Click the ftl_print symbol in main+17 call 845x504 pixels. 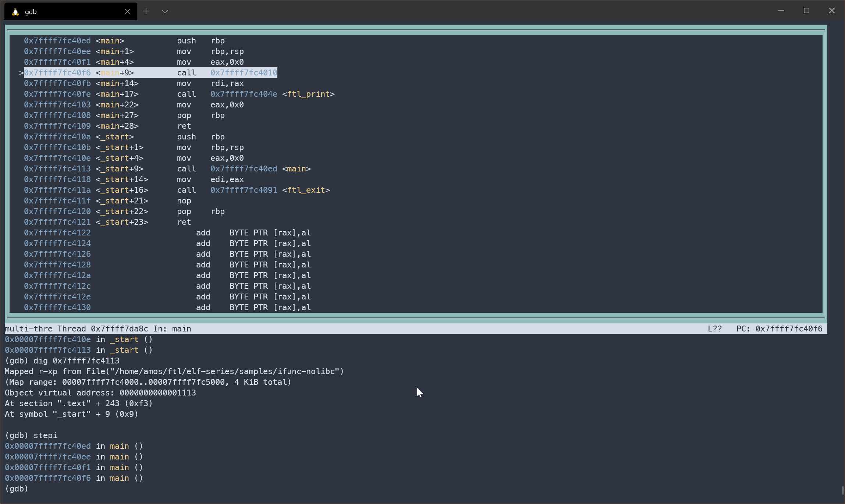pos(308,94)
